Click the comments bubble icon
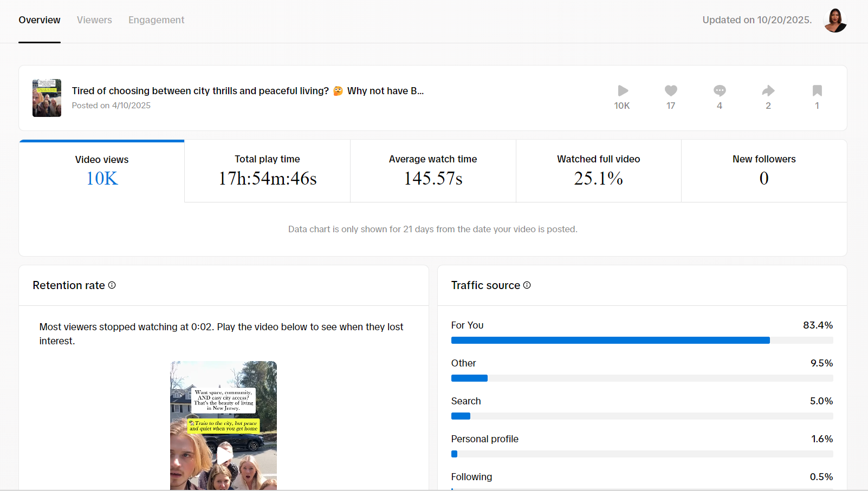The image size is (868, 491). point(720,91)
